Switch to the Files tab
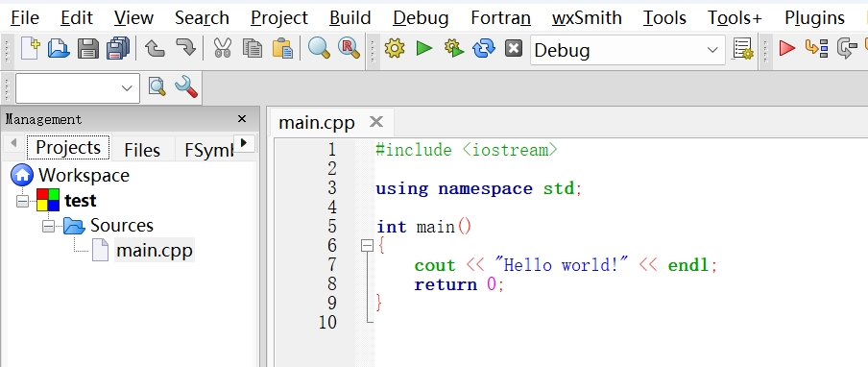Image resolution: width=868 pixels, height=367 pixels. pyautogui.click(x=142, y=150)
